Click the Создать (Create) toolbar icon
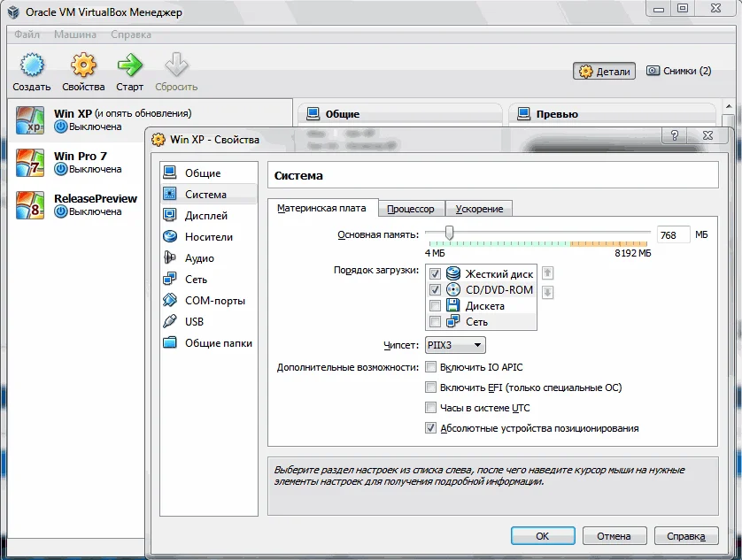 [x=32, y=65]
